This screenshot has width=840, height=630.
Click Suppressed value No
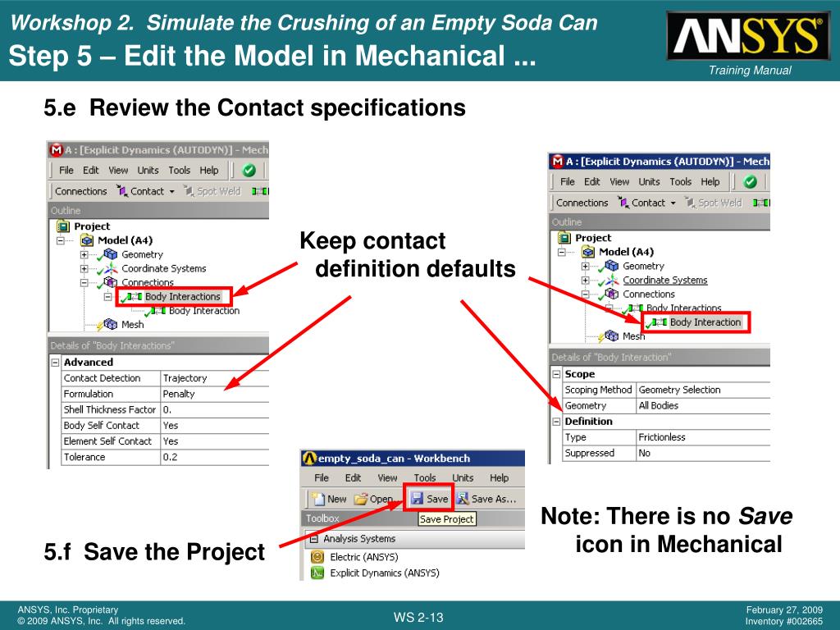click(703, 453)
